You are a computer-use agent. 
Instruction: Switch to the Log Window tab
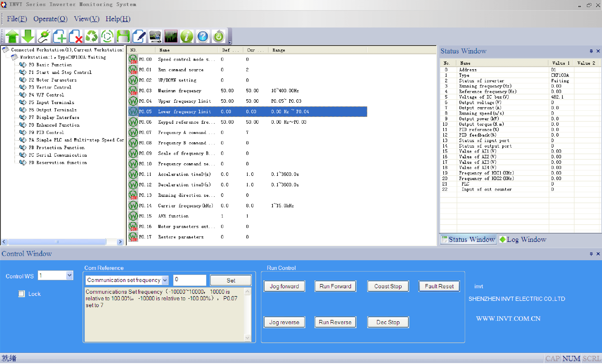(523, 240)
